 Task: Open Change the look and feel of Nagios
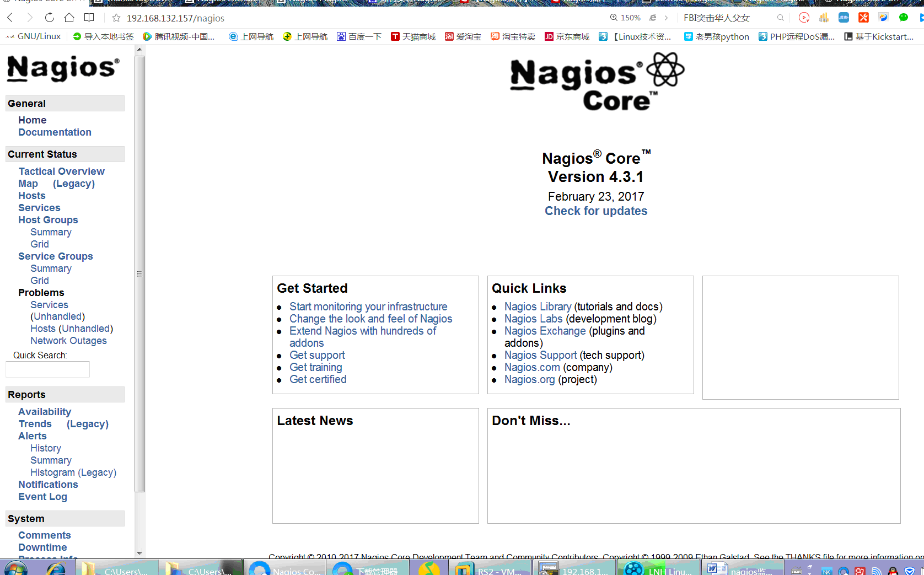(x=370, y=319)
